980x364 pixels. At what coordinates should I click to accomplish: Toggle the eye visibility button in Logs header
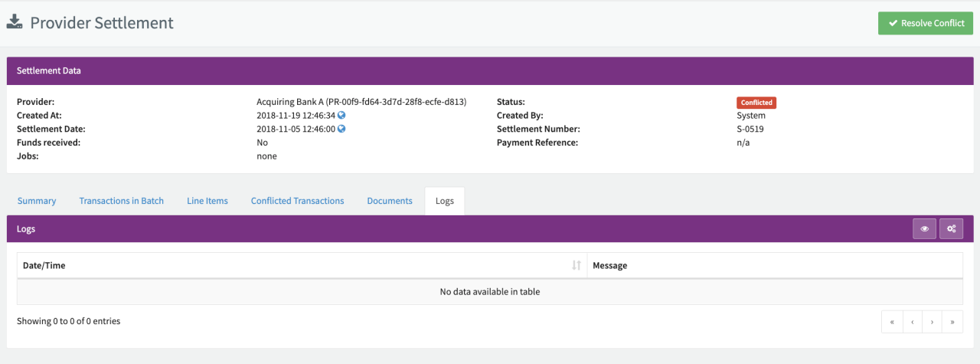pyautogui.click(x=924, y=228)
